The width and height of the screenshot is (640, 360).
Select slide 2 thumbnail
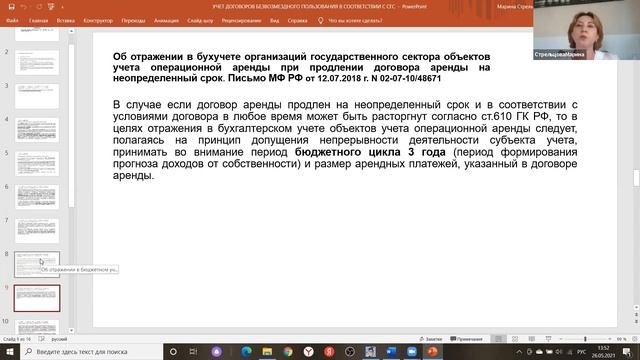pos(37,62)
